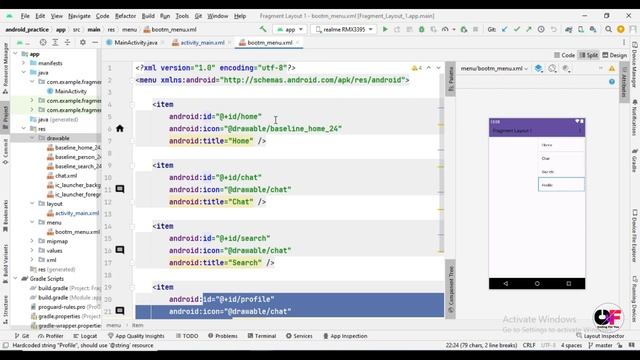Image resolution: width=640 pixels, height=360 pixels.
Task: Toggle the Build Variants tool window
Action: pos(5,263)
